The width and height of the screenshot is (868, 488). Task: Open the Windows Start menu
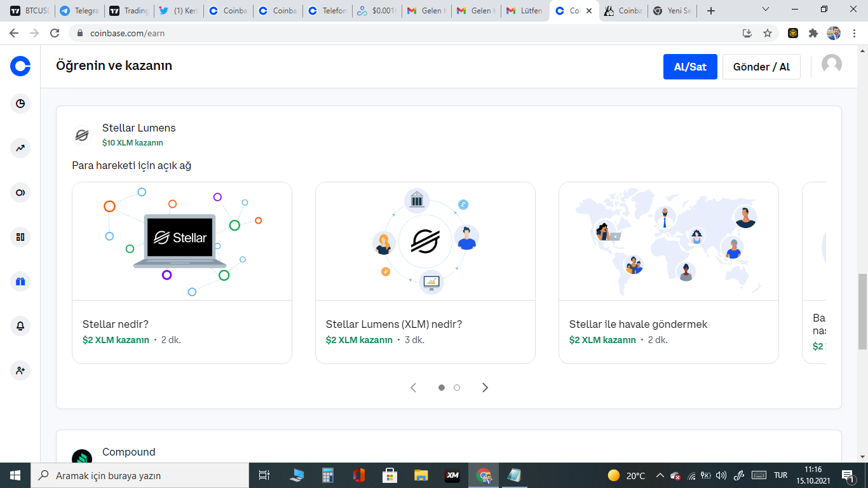pyautogui.click(x=15, y=475)
